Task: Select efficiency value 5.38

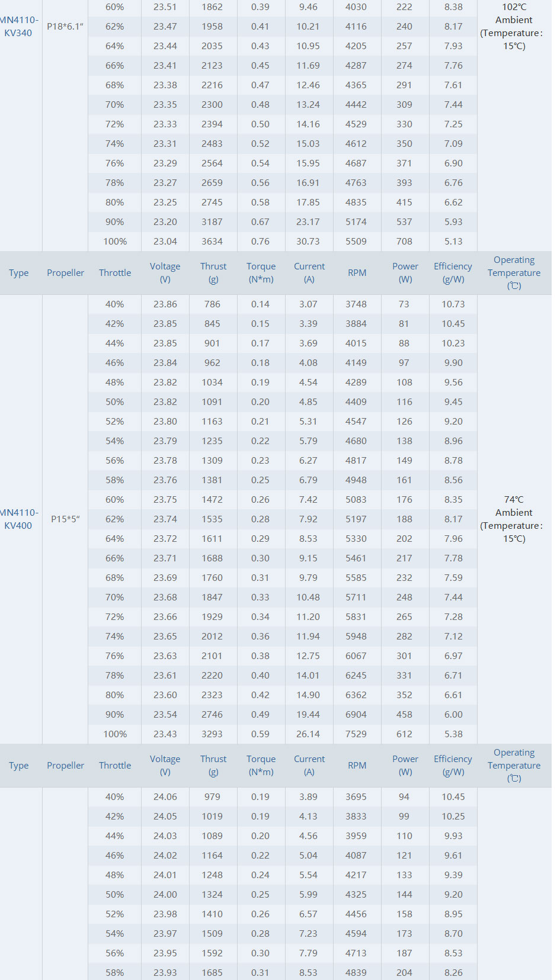Action: [453, 734]
